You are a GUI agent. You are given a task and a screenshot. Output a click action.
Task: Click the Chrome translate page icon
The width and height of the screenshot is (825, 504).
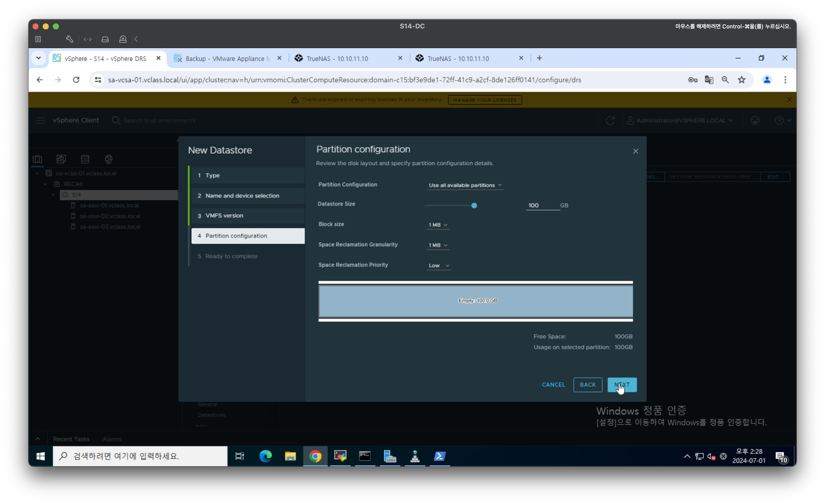709,80
